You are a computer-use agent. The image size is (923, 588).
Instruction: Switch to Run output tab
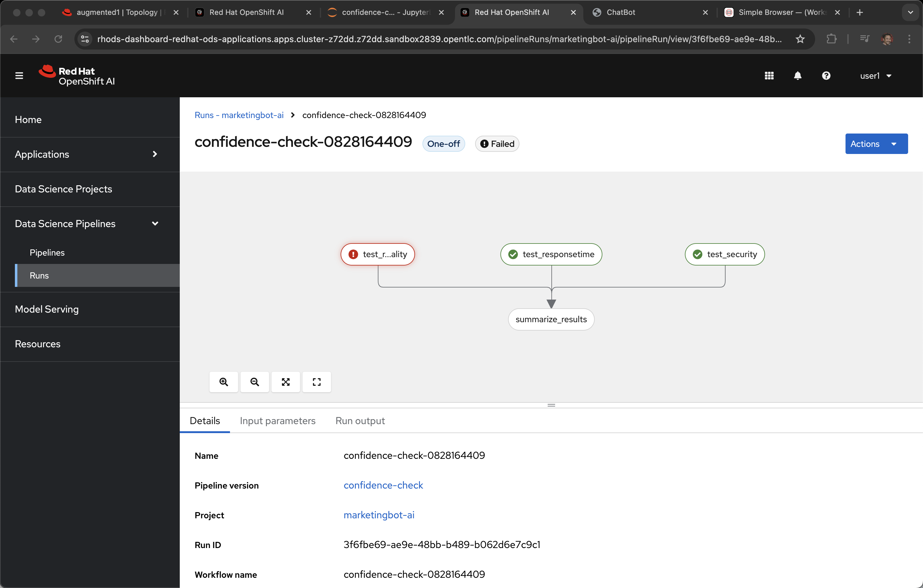[360, 421]
